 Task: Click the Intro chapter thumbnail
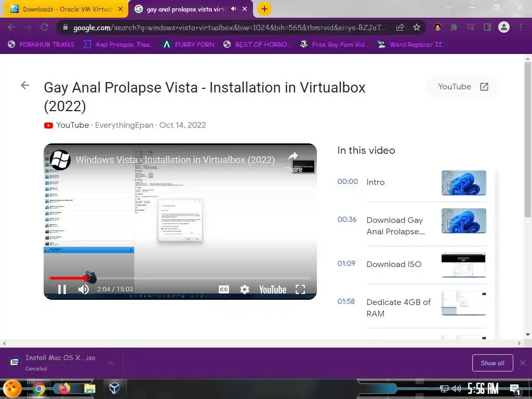tap(463, 183)
